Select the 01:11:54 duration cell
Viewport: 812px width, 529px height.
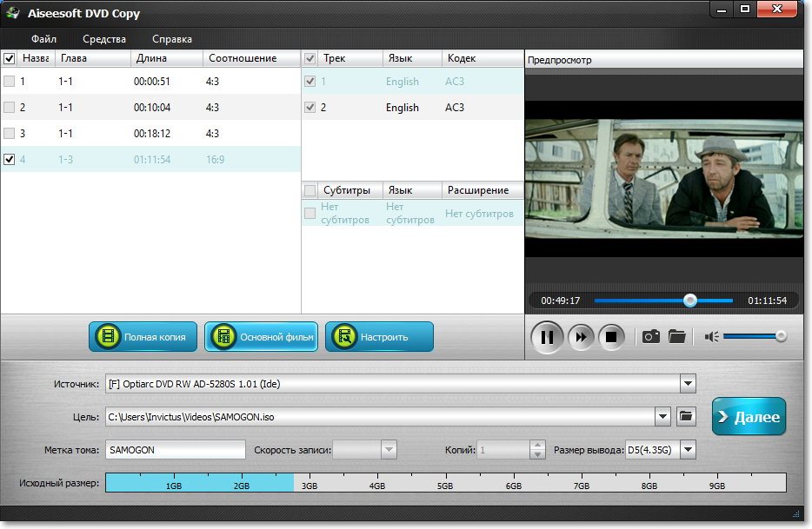(152, 160)
